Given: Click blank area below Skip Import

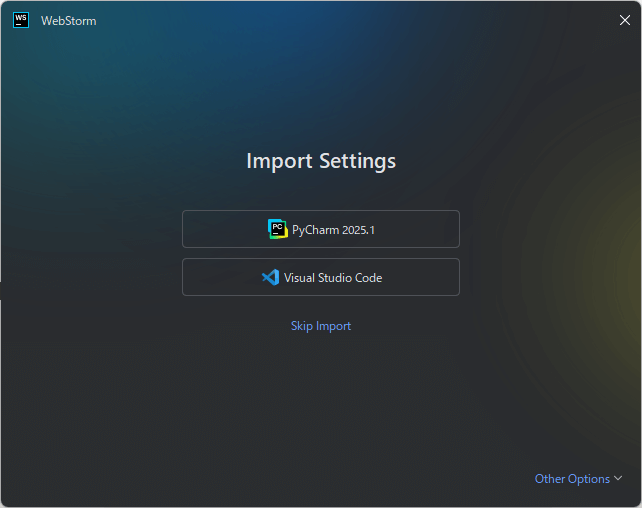Looking at the screenshot, I should tap(320, 400).
